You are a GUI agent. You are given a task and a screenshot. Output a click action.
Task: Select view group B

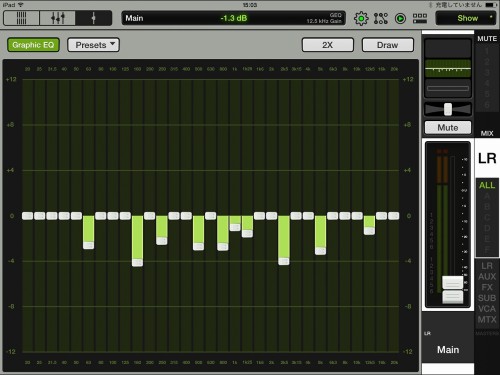tap(487, 207)
